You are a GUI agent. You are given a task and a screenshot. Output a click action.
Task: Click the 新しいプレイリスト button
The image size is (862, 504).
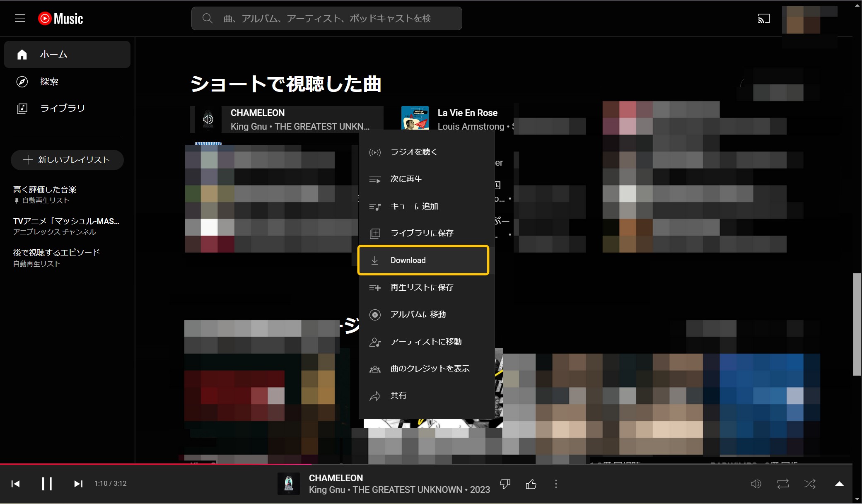67,160
